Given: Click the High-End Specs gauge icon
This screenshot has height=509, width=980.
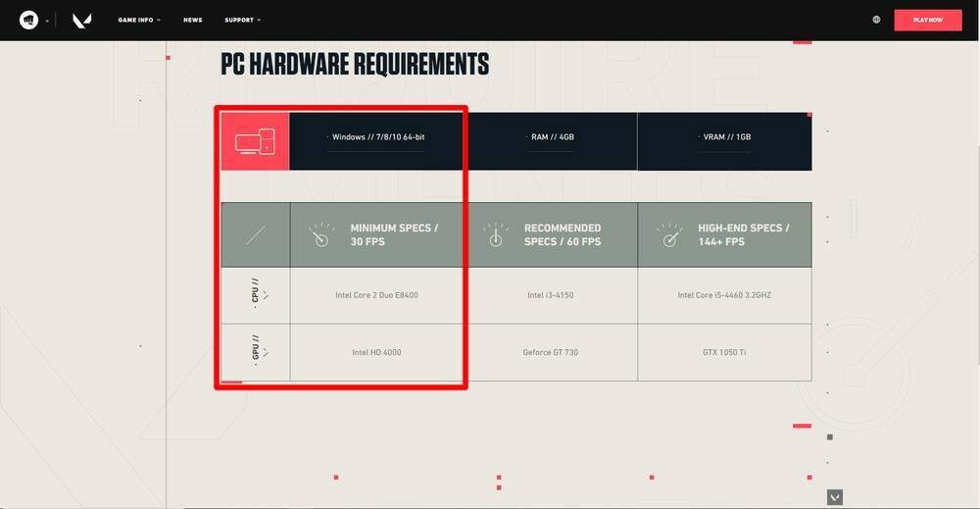Looking at the screenshot, I should click(670, 234).
